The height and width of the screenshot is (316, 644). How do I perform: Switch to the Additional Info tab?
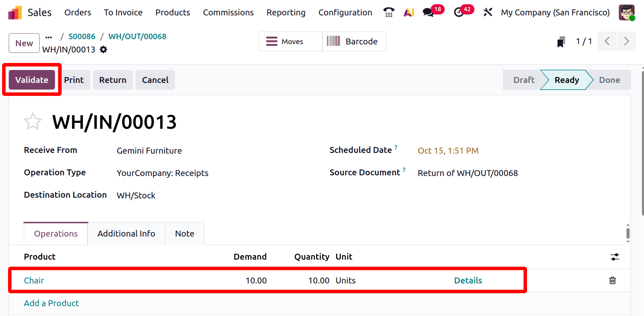pyautogui.click(x=126, y=233)
